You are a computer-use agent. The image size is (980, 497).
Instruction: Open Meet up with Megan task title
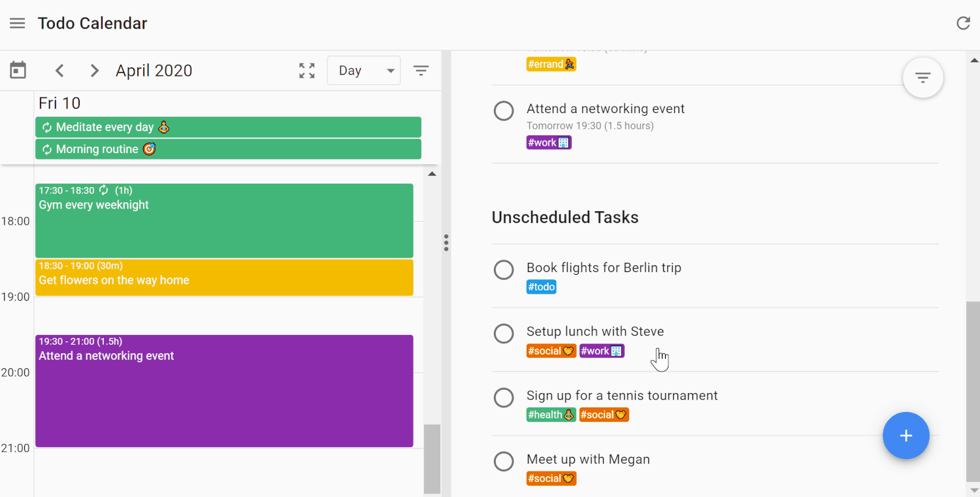pyautogui.click(x=588, y=460)
